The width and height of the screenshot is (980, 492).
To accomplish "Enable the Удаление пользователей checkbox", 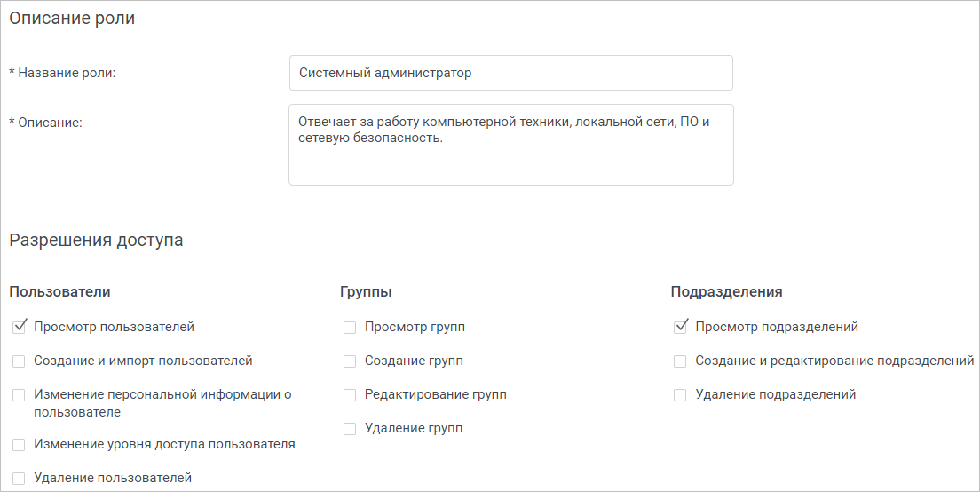I will (x=19, y=479).
